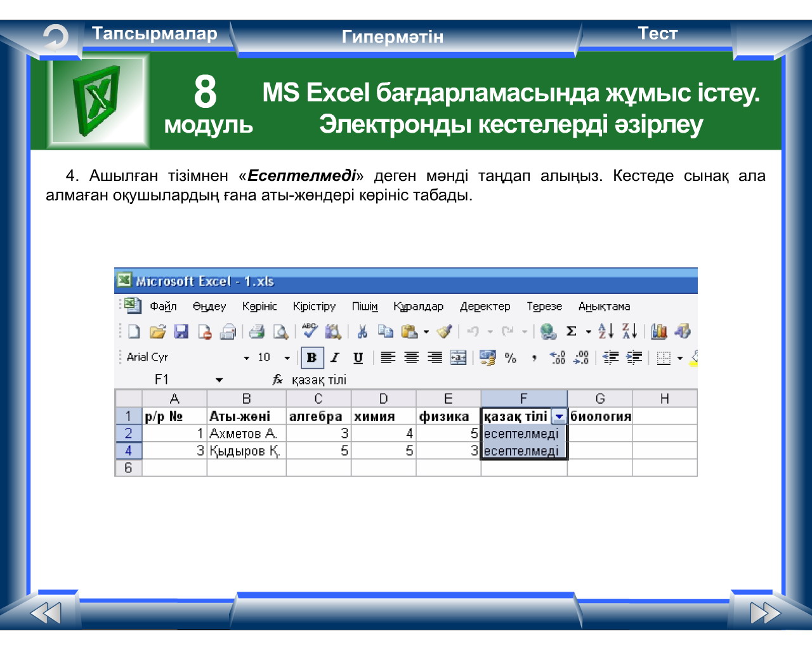
Task: Click the Percent style icon
Action: click(511, 358)
